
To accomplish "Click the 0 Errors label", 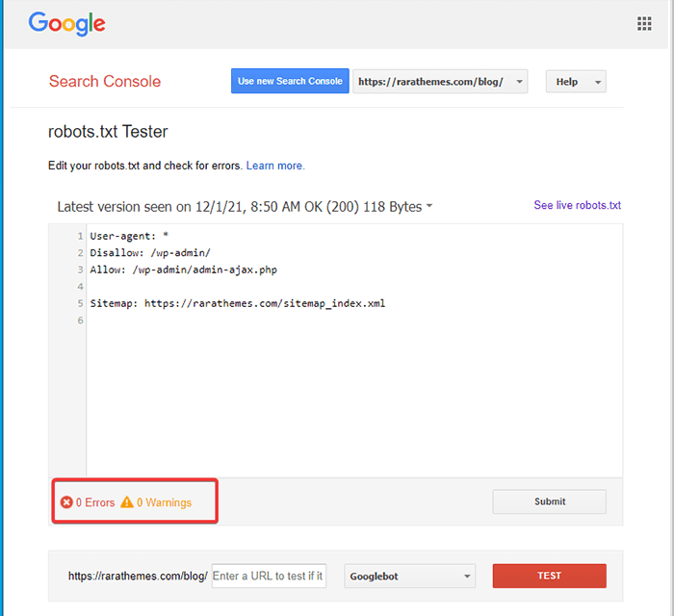I will (x=95, y=502).
